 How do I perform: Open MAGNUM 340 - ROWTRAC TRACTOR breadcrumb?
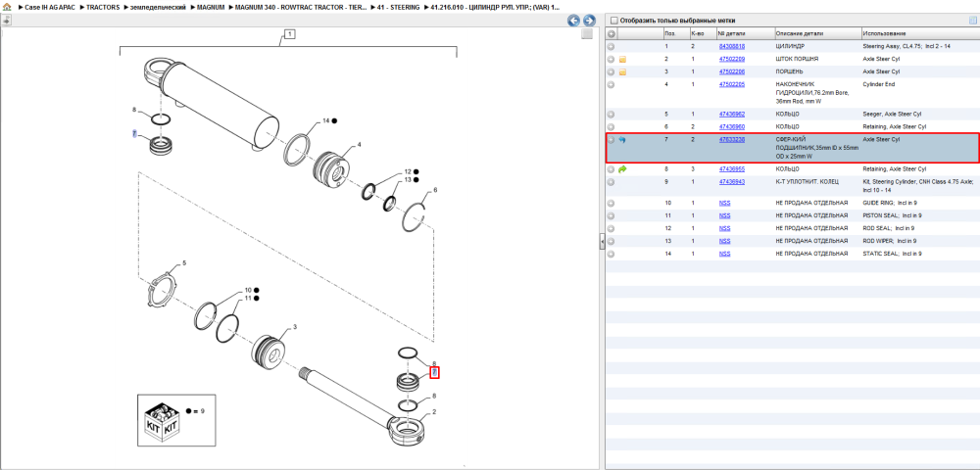pos(301,7)
